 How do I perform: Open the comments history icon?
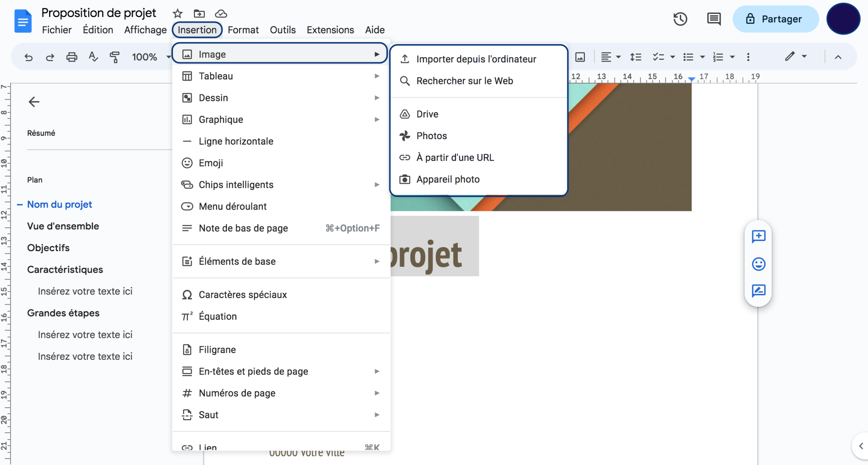click(x=714, y=19)
